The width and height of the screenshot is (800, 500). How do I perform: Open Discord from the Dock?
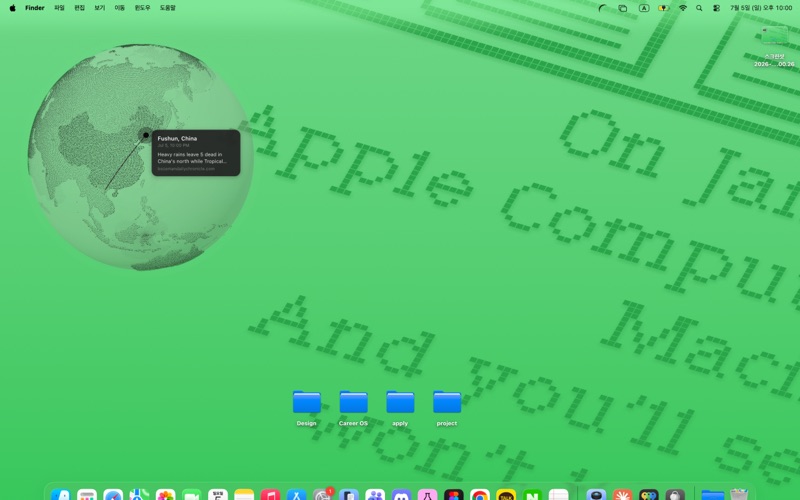[x=401, y=495]
